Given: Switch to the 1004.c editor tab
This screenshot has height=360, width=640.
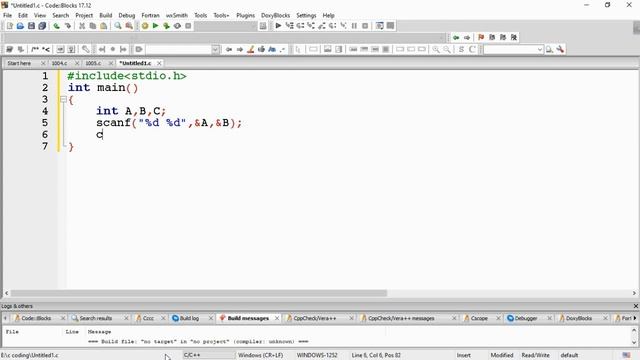Looking at the screenshot, I should pyautogui.click(x=59, y=63).
